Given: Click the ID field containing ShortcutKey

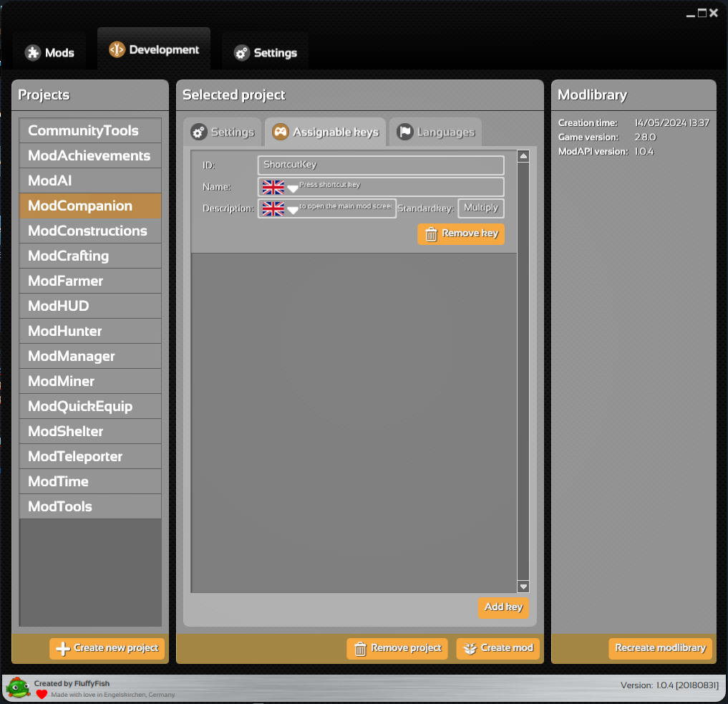Looking at the screenshot, I should click(381, 165).
